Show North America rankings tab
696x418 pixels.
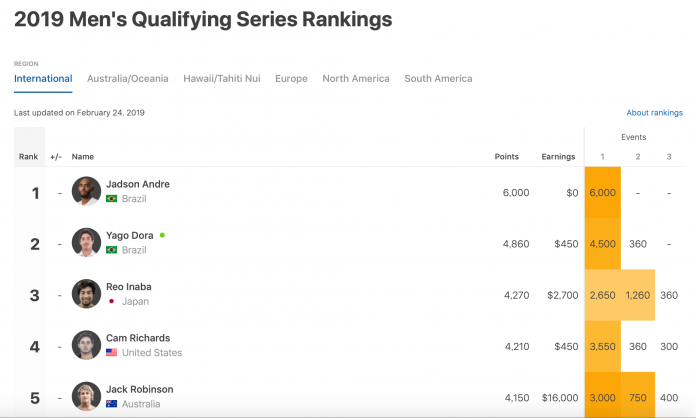356,79
